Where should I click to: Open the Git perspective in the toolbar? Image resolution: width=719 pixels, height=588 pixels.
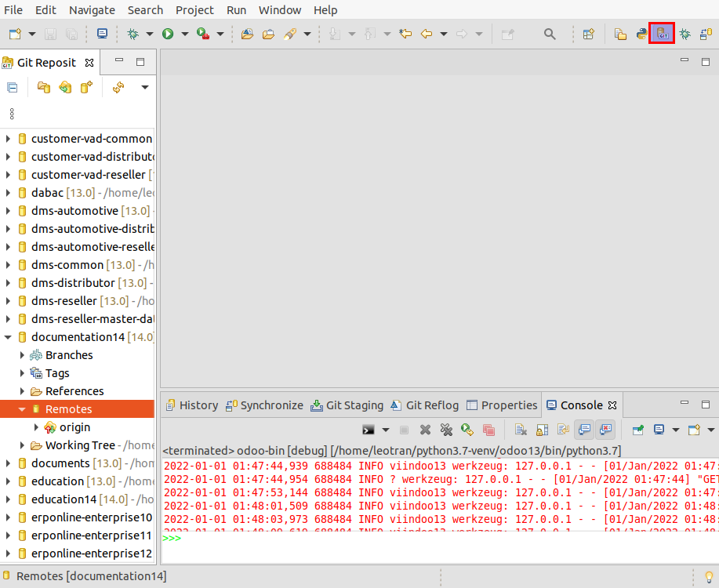click(x=662, y=34)
